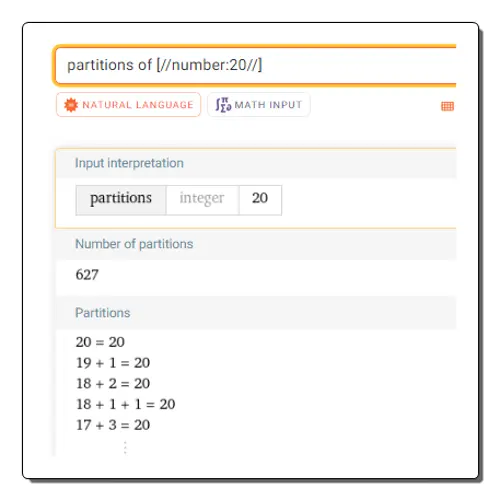Screen dimensions: 500x500
Task: Click the text '[//number:20//]' in the query
Action: point(209,65)
